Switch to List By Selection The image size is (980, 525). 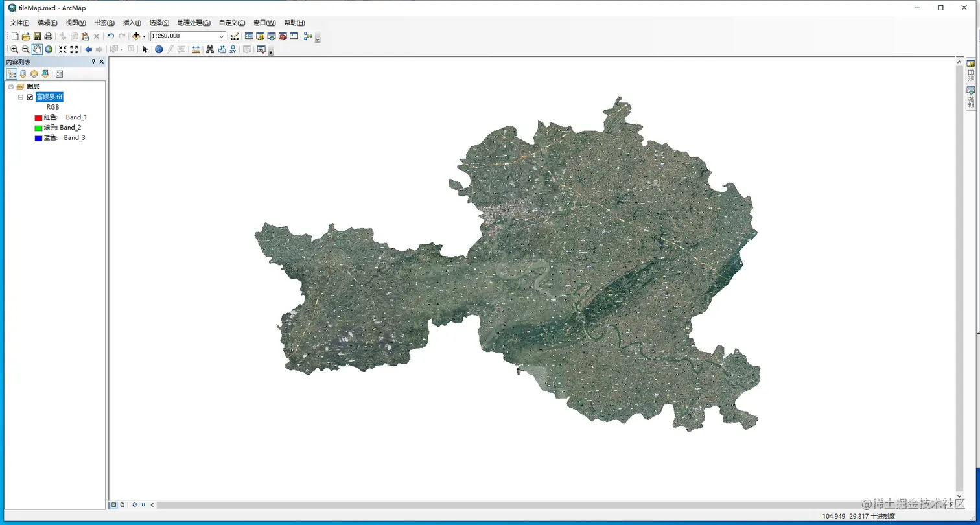click(x=45, y=74)
